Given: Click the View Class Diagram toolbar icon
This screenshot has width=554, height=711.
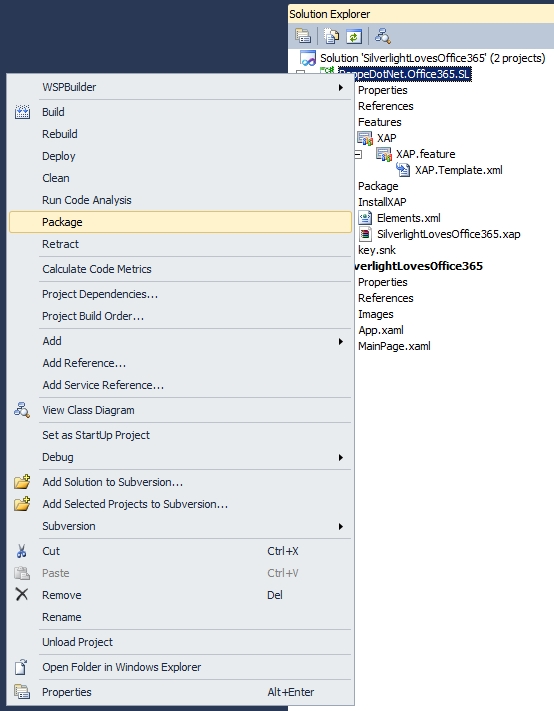Looking at the screenshot, I should coord(382,36).
